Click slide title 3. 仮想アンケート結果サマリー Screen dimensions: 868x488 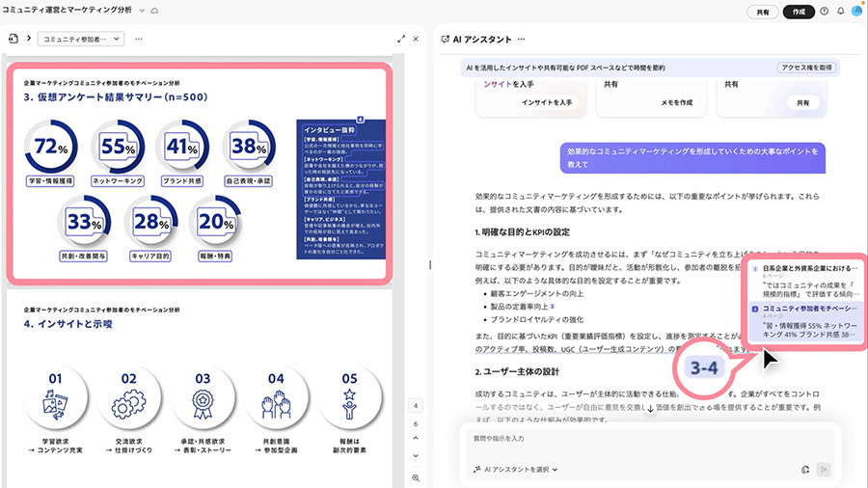[x=116, y=96]
